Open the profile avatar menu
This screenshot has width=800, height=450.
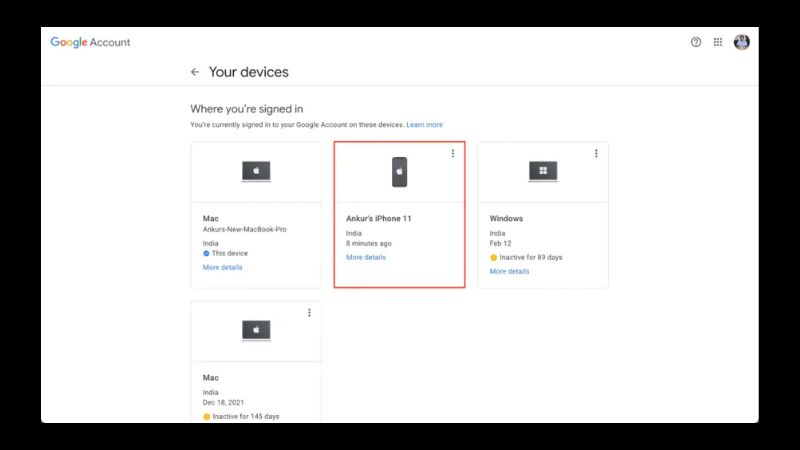point(741,42)
